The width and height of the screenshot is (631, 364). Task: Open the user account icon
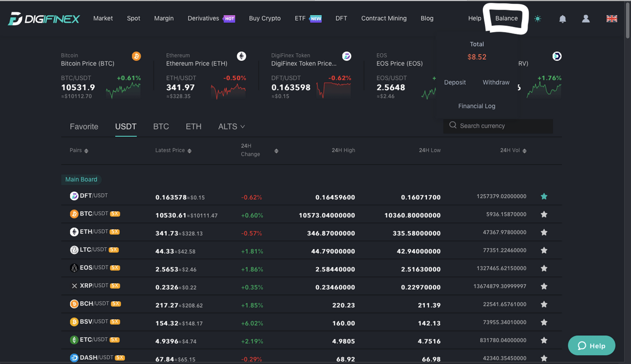(x=586, y=18)
